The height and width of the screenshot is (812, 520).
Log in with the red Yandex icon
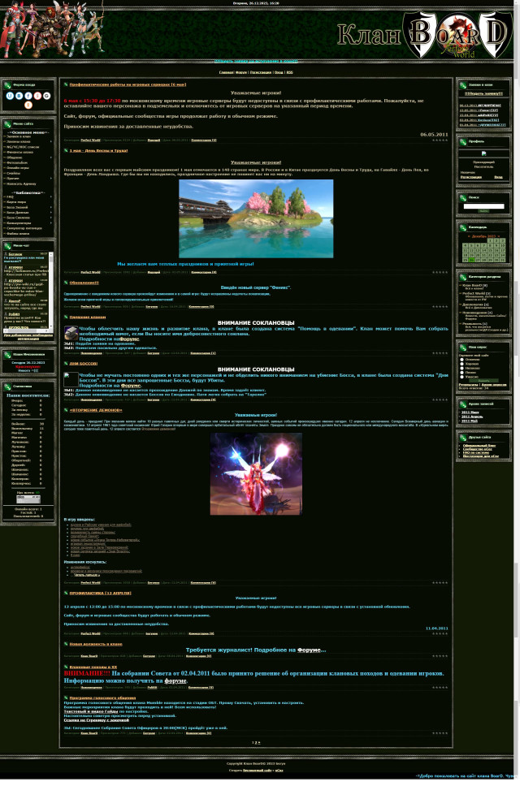(37, 96)
